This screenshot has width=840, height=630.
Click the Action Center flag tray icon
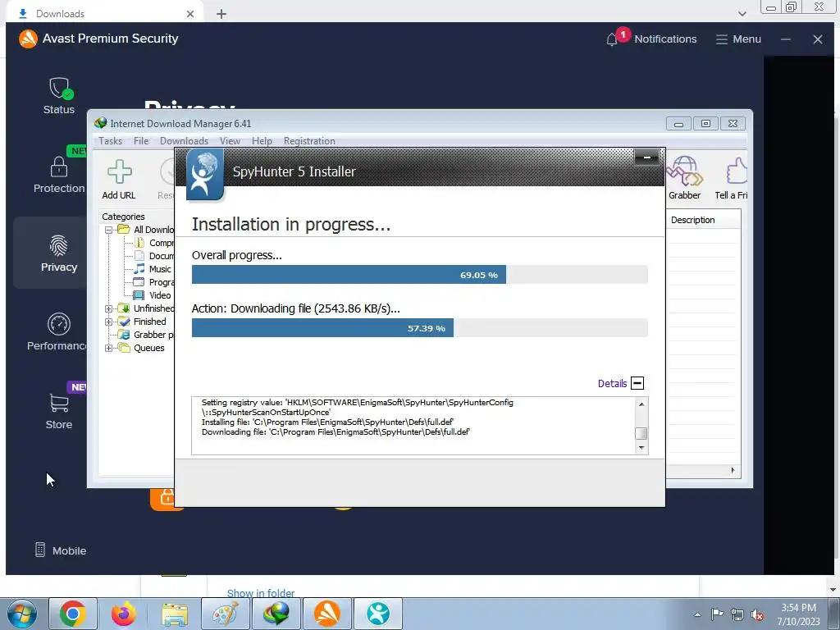717,614
